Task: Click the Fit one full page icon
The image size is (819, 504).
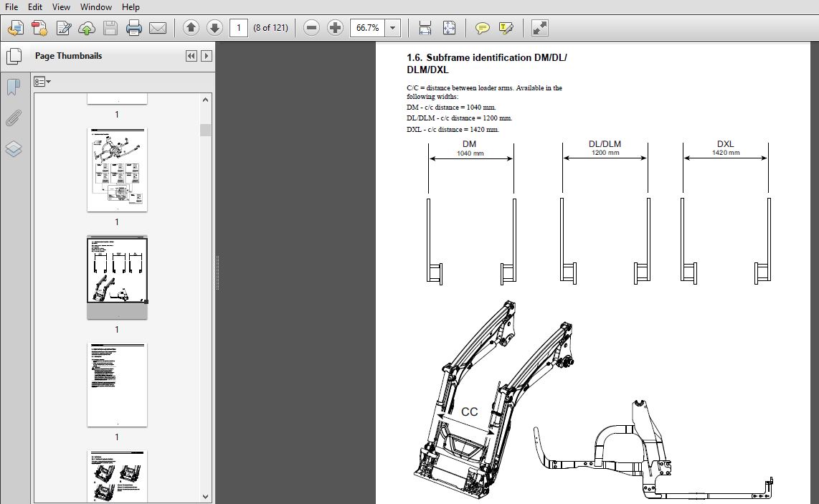Action: coord(449,28)
